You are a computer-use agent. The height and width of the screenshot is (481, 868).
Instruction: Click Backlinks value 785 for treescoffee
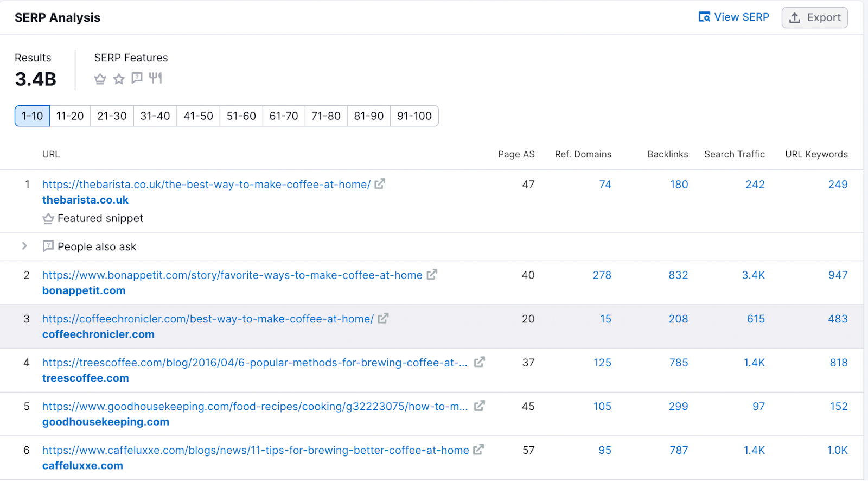(679, 363)
